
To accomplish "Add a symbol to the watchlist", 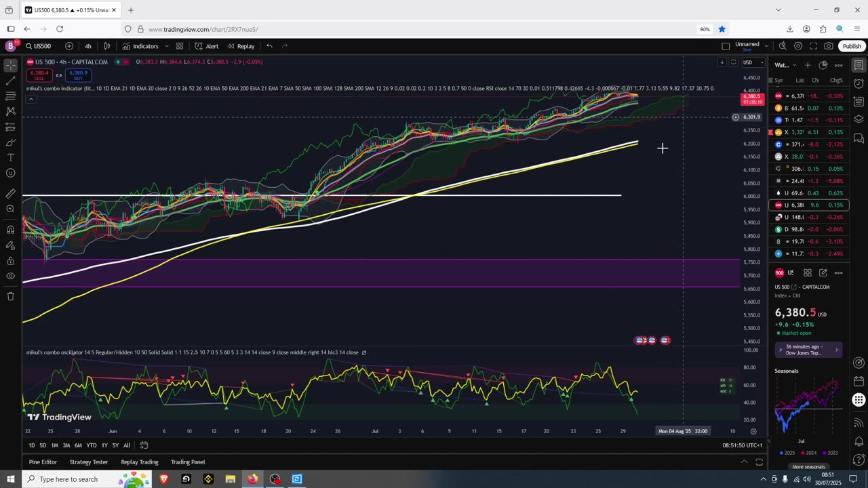I will coord(808,65).
